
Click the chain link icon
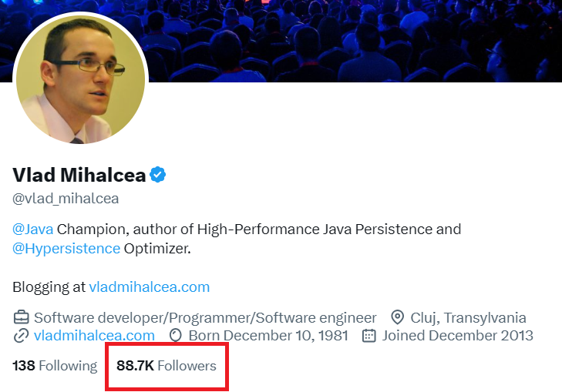coord(21,336)
